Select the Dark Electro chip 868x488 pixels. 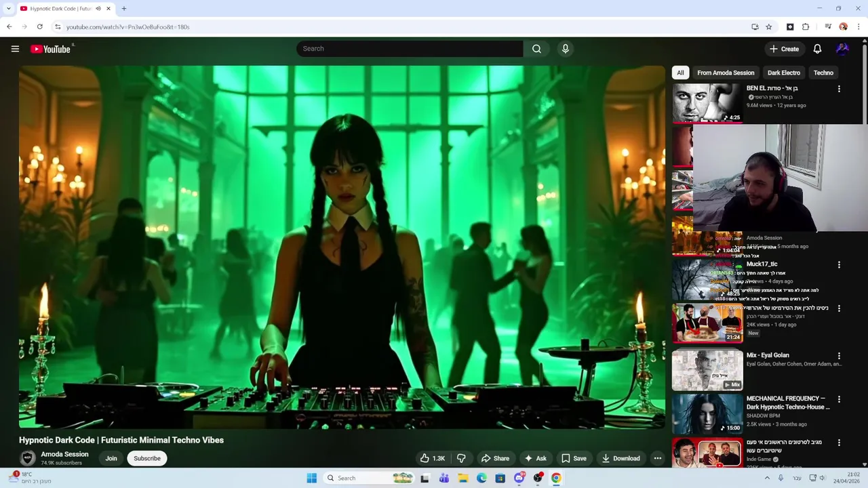(x=783, y=73)
